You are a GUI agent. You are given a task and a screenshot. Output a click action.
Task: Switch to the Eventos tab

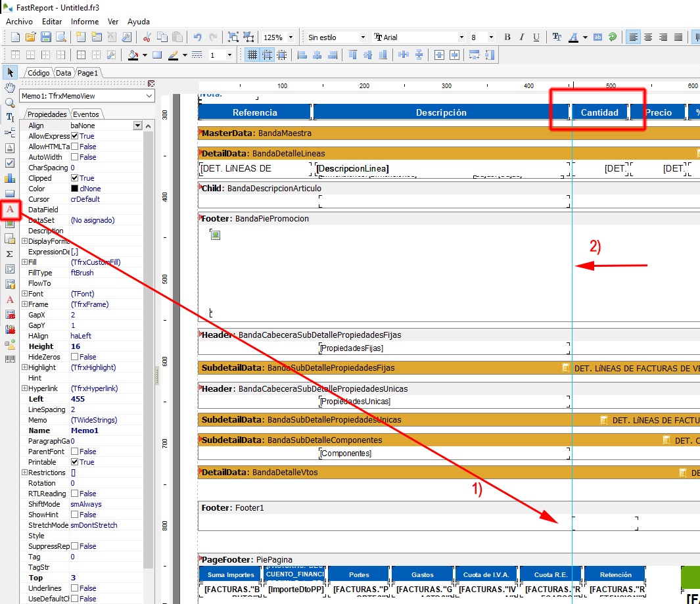point(86,114)
